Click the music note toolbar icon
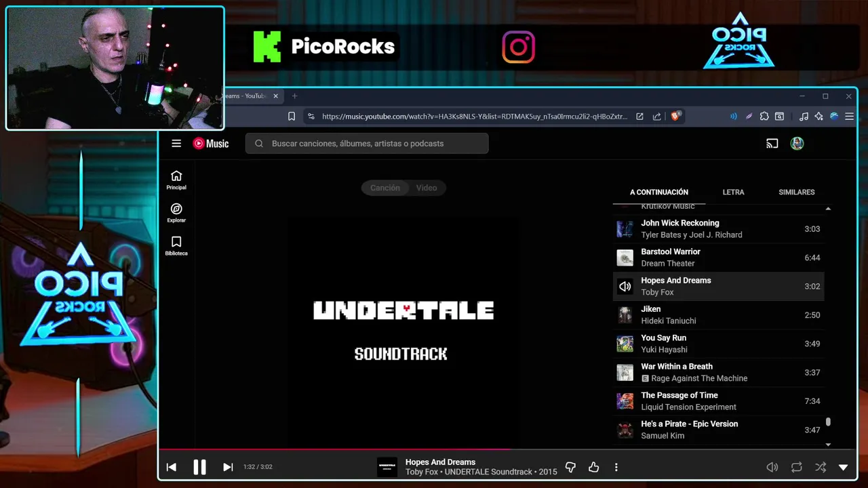The image size is (868, 488). 804,117
